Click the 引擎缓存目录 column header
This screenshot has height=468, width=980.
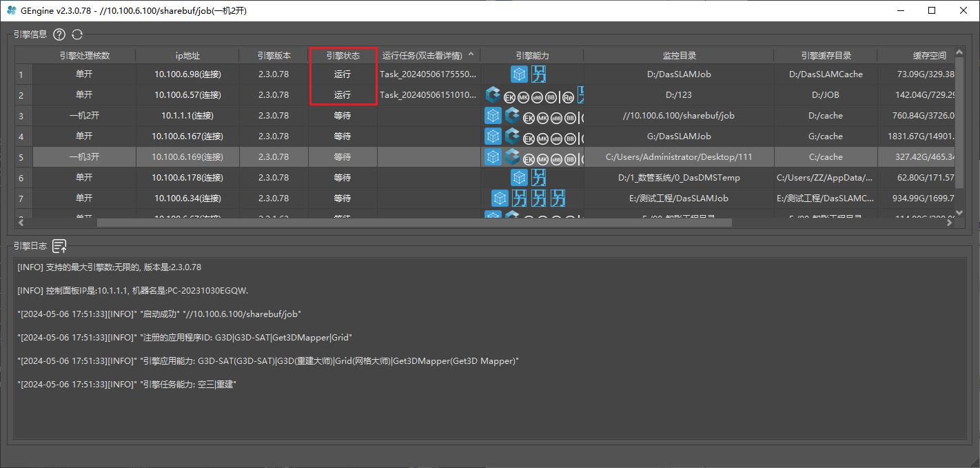coord(826,55)
